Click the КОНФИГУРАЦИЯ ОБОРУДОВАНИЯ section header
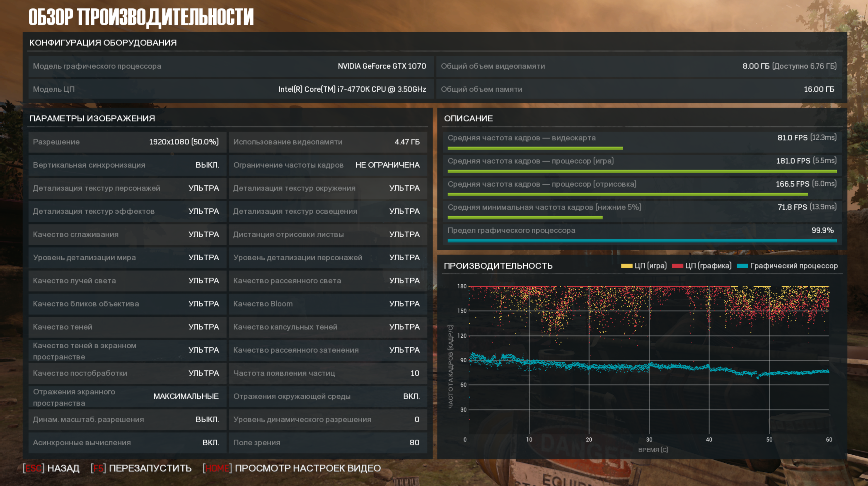868x486 pixels. point(103,42)
